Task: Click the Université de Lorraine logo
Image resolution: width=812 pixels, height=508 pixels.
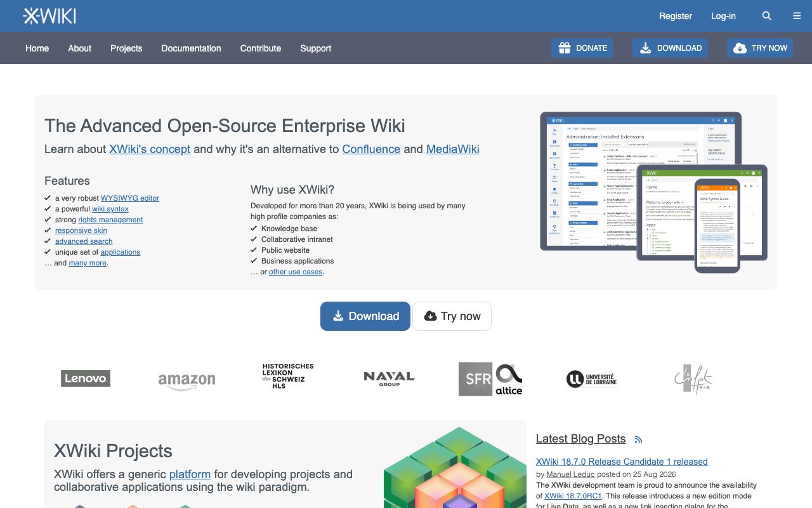Action: 591,379
